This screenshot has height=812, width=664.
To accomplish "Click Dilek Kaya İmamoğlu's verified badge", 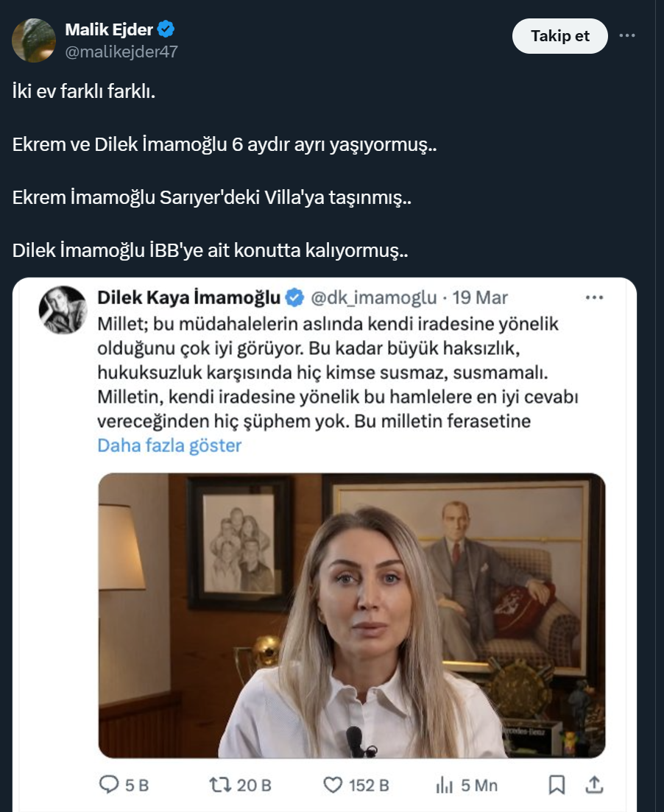I will pyautogui.click(x=294, y=298).
